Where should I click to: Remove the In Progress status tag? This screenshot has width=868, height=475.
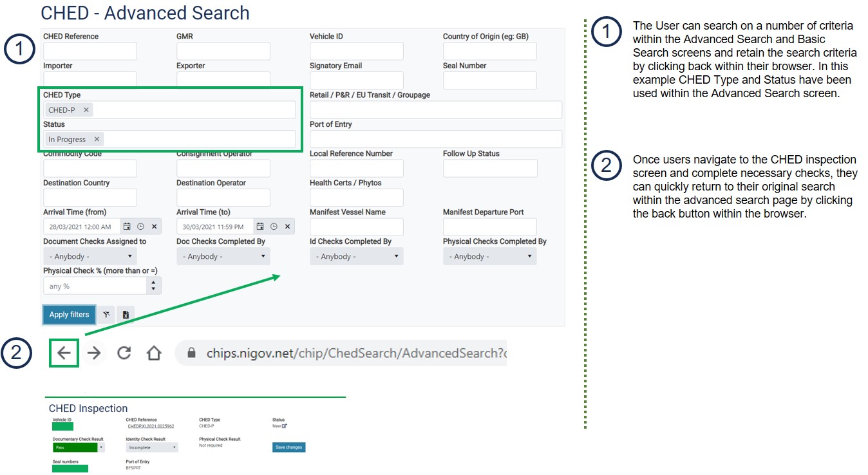coord(97,139)
